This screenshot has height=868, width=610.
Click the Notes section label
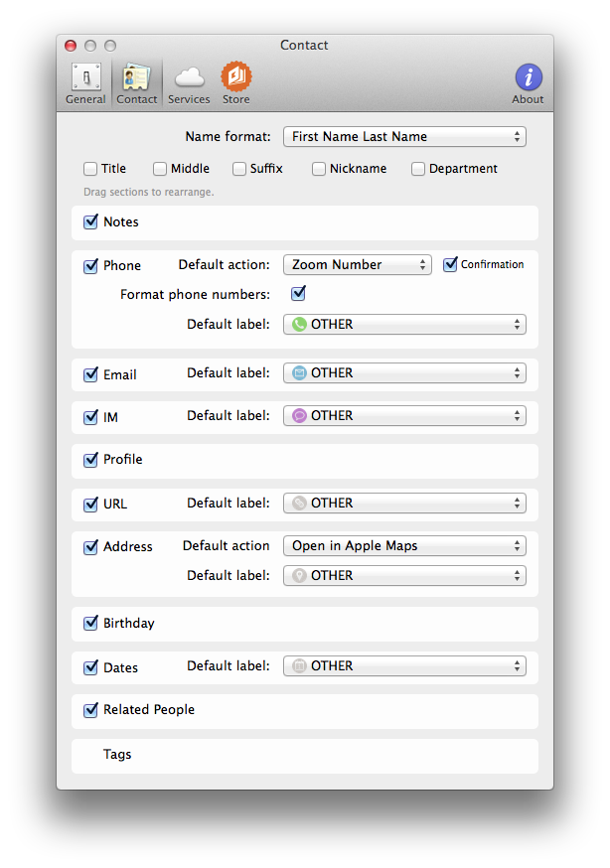click(121, 222)
